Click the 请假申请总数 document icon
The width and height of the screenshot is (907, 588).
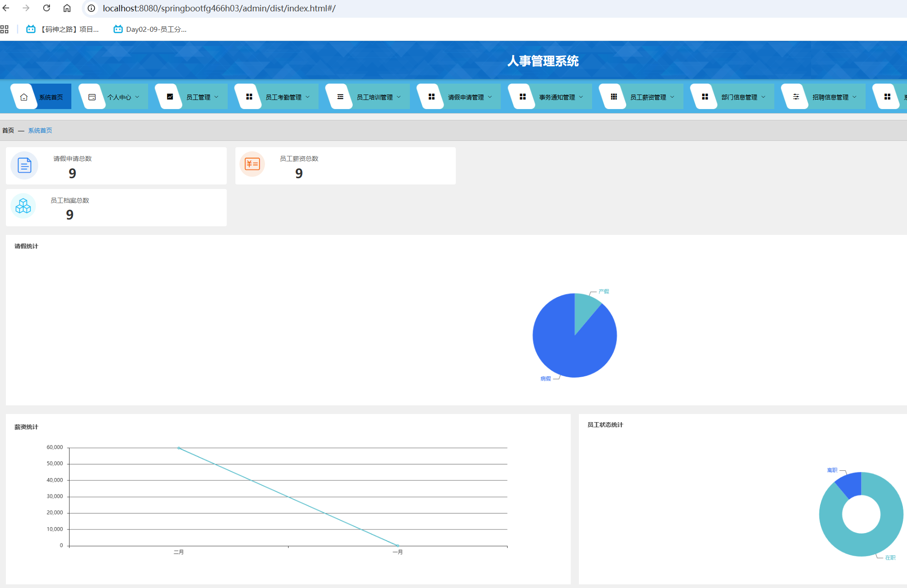coord(24,165)
